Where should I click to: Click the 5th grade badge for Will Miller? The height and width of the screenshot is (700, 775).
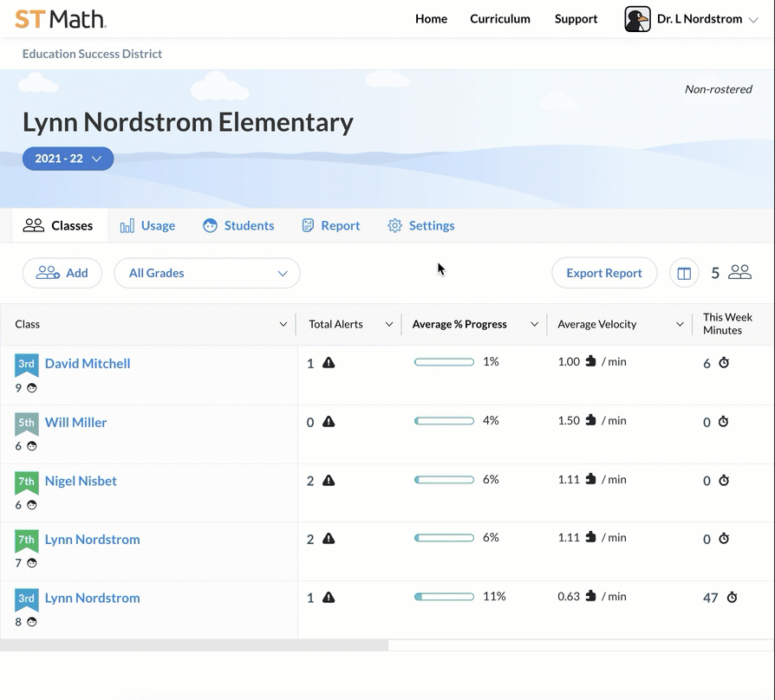pos(27,424)
